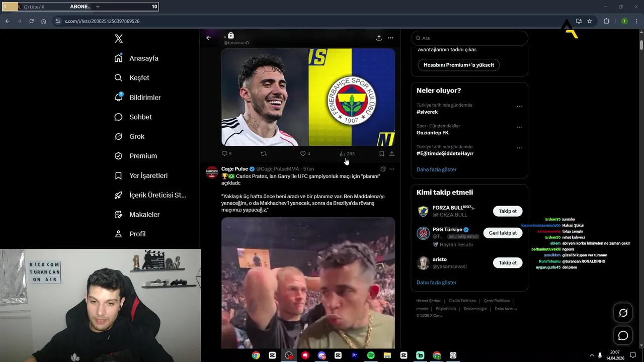Click the Ara search field
This screenshot has width=644, height=362.
pyautogui.click(x=469, y=38)
